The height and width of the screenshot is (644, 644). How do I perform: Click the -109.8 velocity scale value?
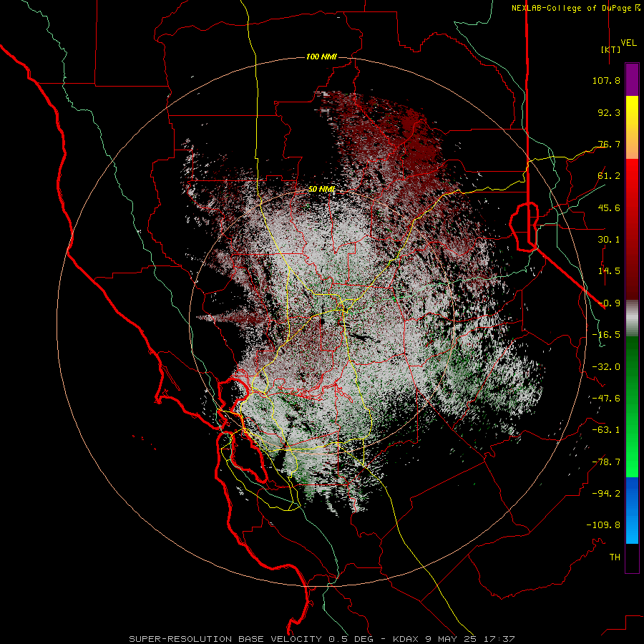[603, 525]
